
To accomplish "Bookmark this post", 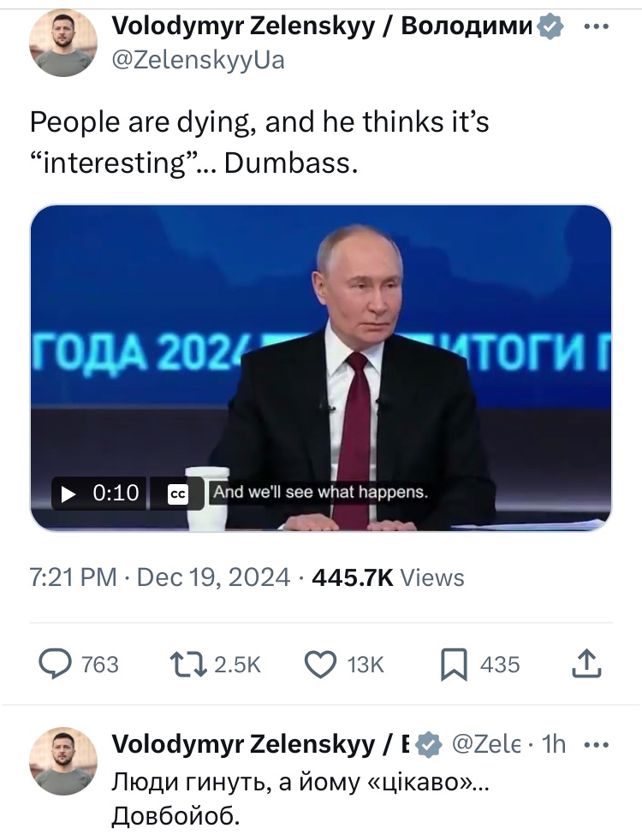I will (454, 665).
